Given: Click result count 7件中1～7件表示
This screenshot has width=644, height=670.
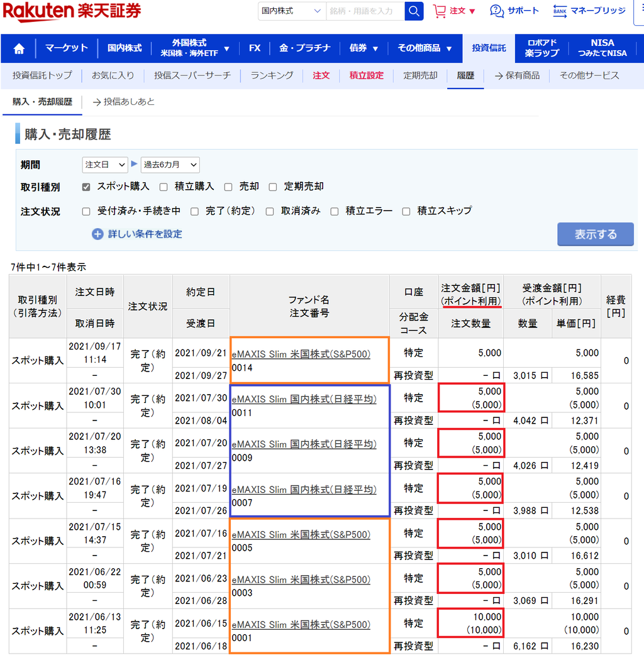Looking at the screenshot, I should [48, 267].
